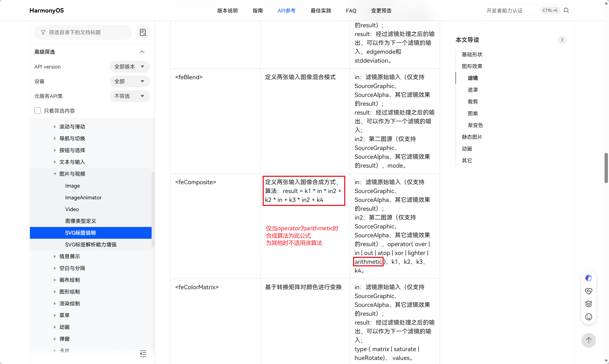Viewport: 609px width, 364px height.
Task: Expand the 画布绘制 tree node
Action: 55,280
